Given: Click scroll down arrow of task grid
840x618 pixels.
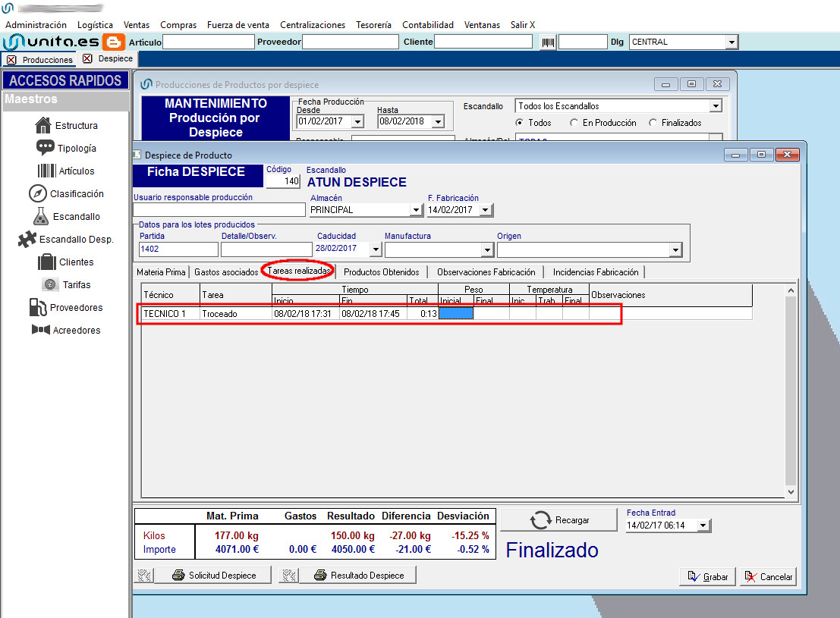Looking at the screenshot, I should pyautogui.click(x=791, y=491).
